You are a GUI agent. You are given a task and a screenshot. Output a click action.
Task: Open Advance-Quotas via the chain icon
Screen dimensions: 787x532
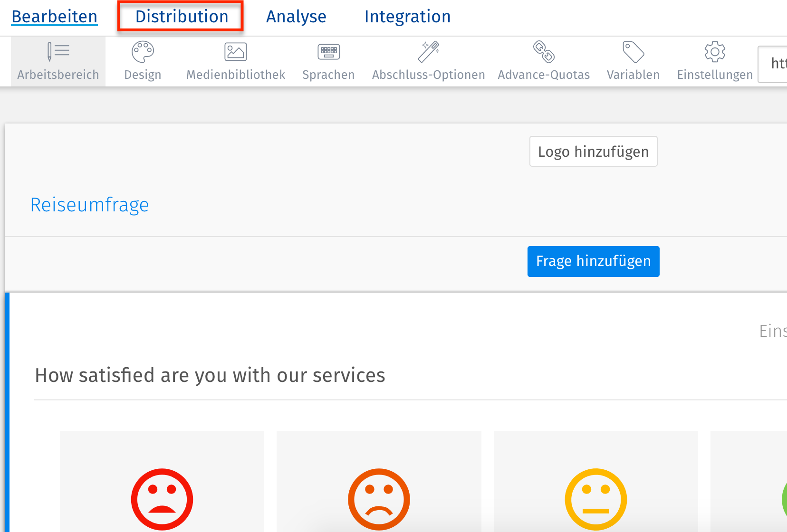click(x=543, y=61)
